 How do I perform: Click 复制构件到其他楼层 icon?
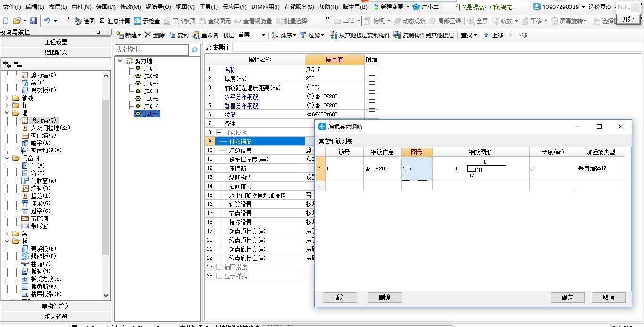click(397, 35)
